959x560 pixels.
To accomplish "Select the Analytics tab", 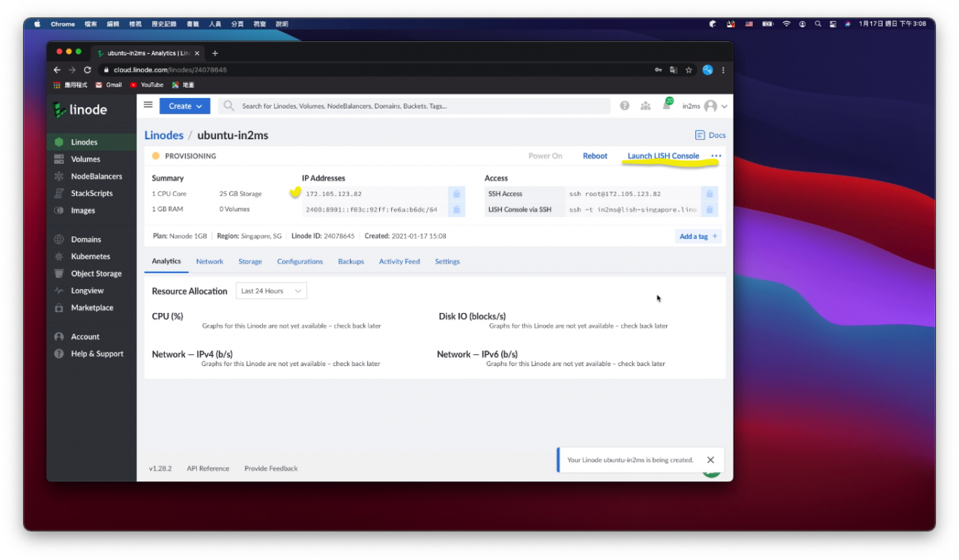I will click(166, 261).
